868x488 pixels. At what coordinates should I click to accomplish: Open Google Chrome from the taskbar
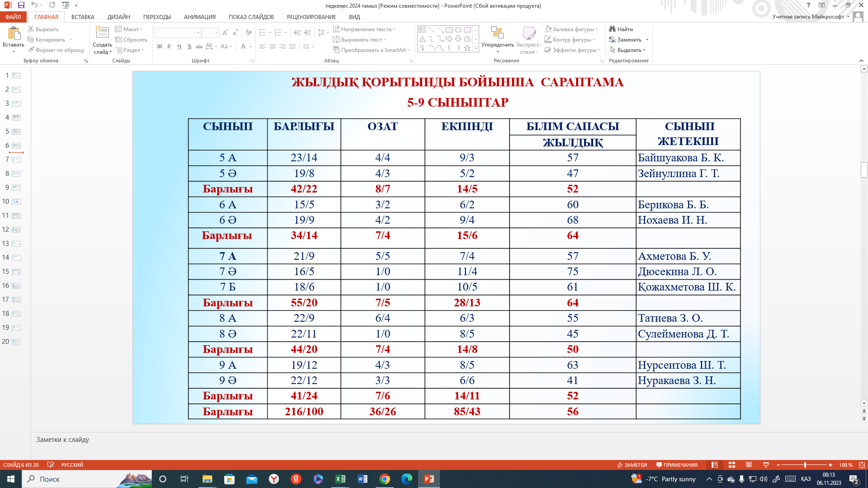(x=385, y=479)
